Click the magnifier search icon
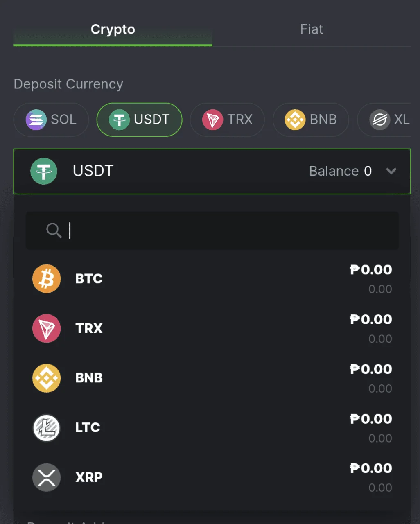Screen dimensions: 420x524 (x=54, y=230)
